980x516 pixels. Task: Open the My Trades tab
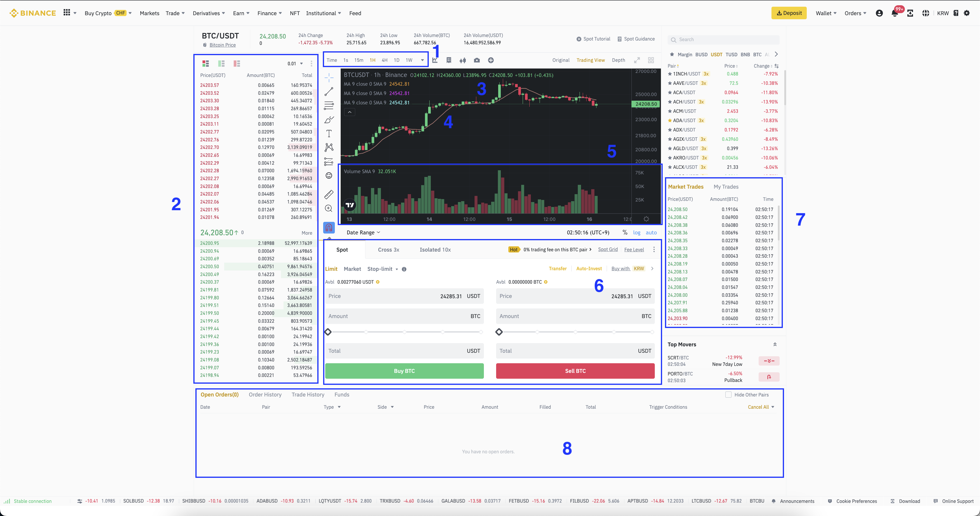coord(726,187)
